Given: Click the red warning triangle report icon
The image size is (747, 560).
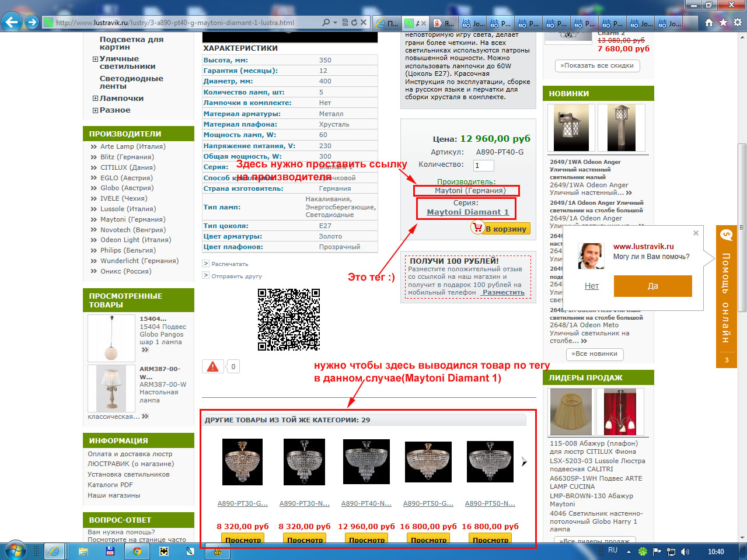Looking at the screenshot, I should (212, 366).
